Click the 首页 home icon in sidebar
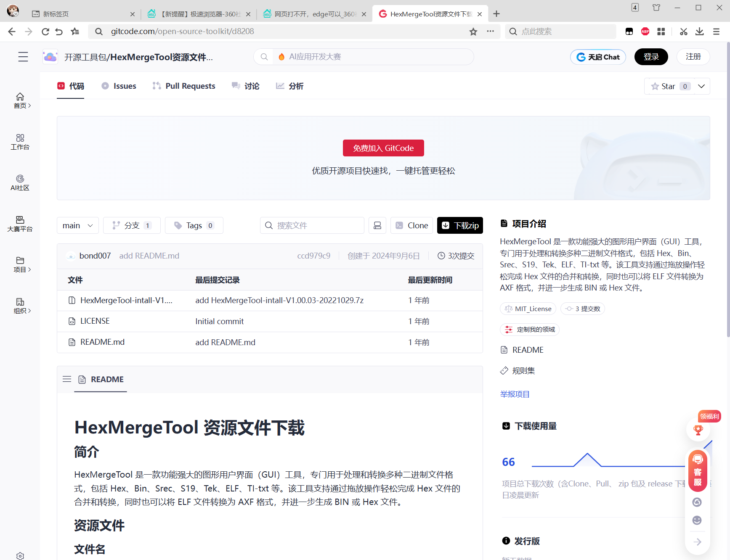Screen dimensions: 730x560 coord(20,100)
